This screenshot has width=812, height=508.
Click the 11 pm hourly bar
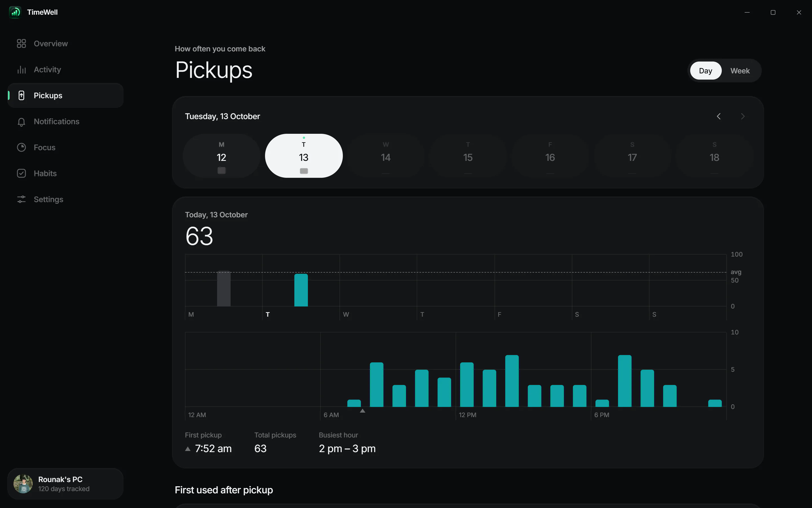click(x=715, y=403)
